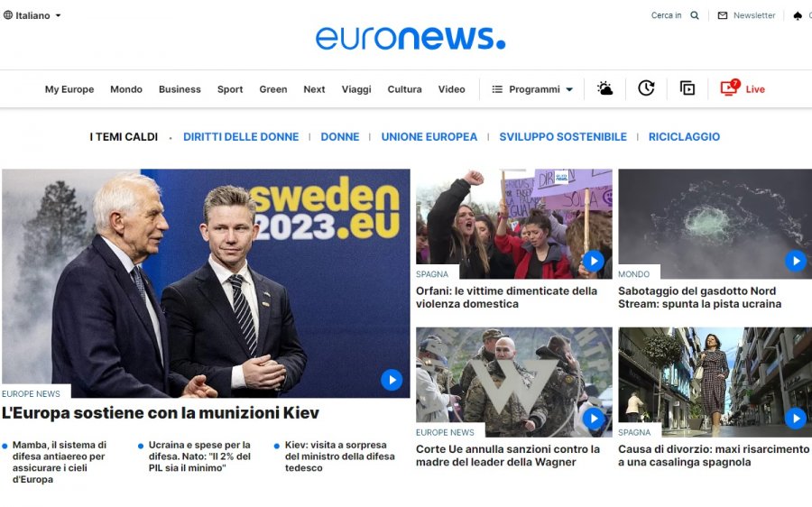
Task: Play the sweden2023.eu main story video
Action: (x=392, y=380)
